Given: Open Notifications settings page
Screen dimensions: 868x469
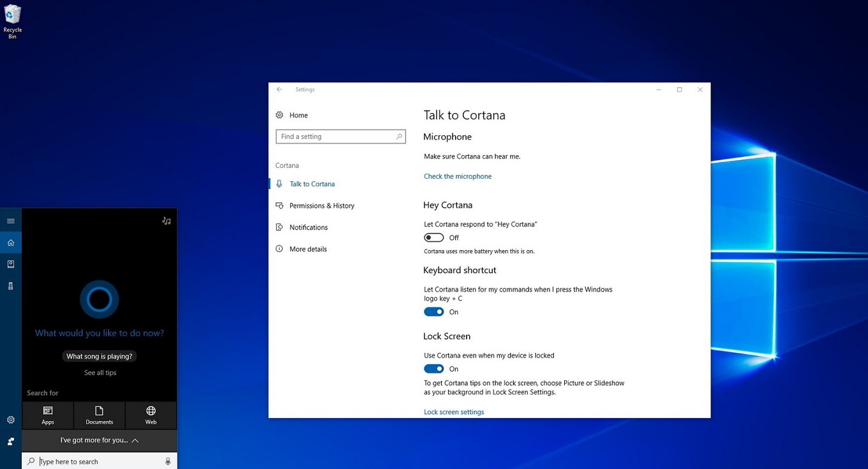Looking at the screenshot, I should click(x=308, y=227).
